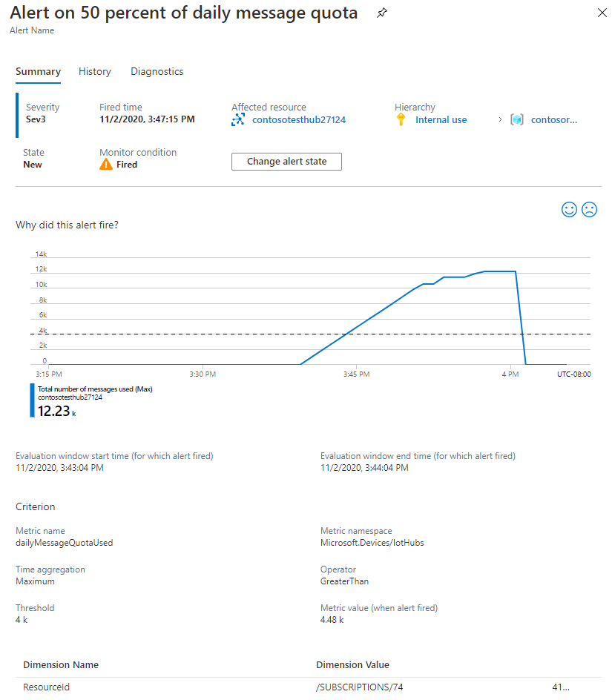
Task: Click the chart peak near 4 PM
Action: point(499,271)
